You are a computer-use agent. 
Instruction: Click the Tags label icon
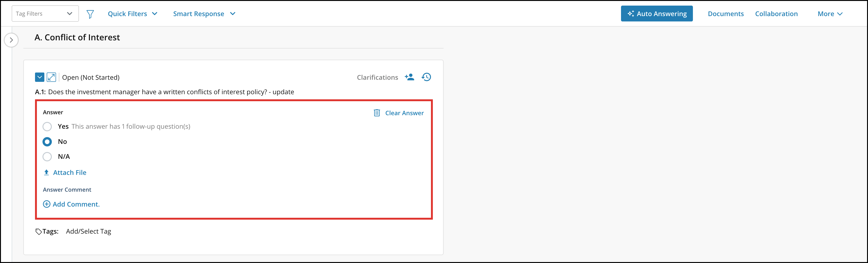coord(39,232)
